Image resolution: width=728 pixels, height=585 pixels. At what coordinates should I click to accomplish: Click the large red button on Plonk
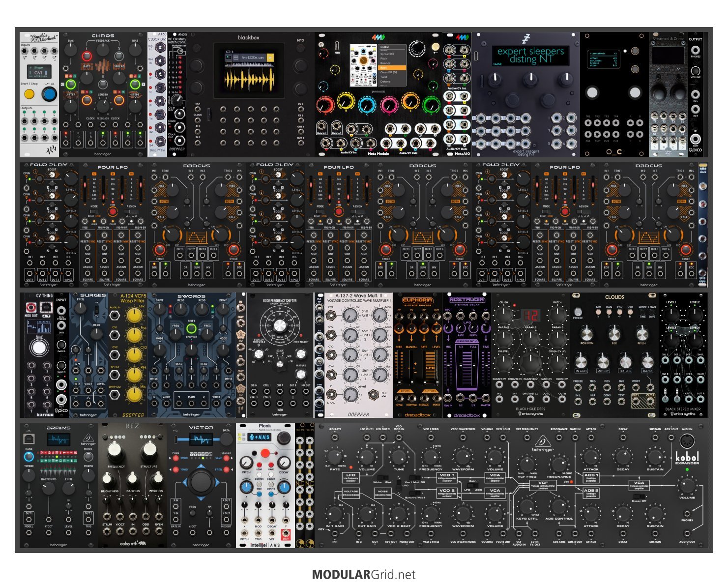265,453
